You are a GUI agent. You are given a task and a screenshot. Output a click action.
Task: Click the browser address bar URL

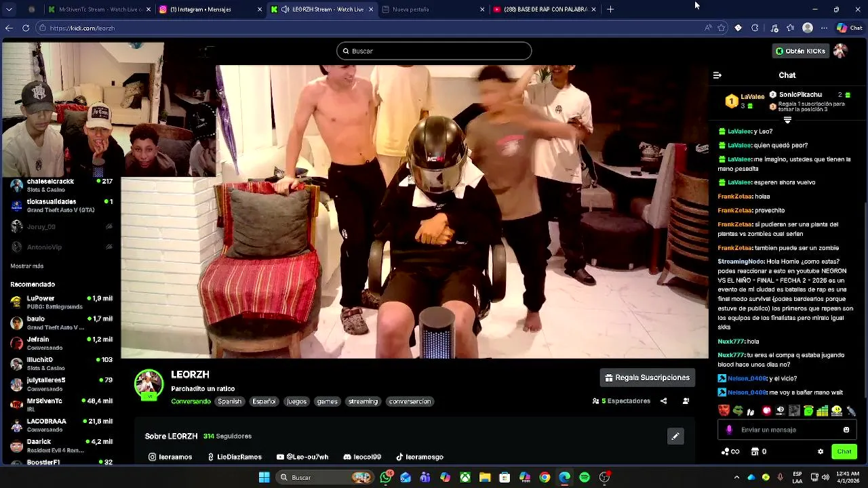click(82, 28)
